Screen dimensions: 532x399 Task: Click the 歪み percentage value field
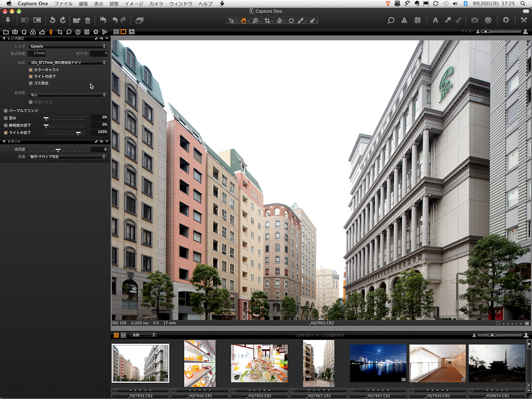99,118
